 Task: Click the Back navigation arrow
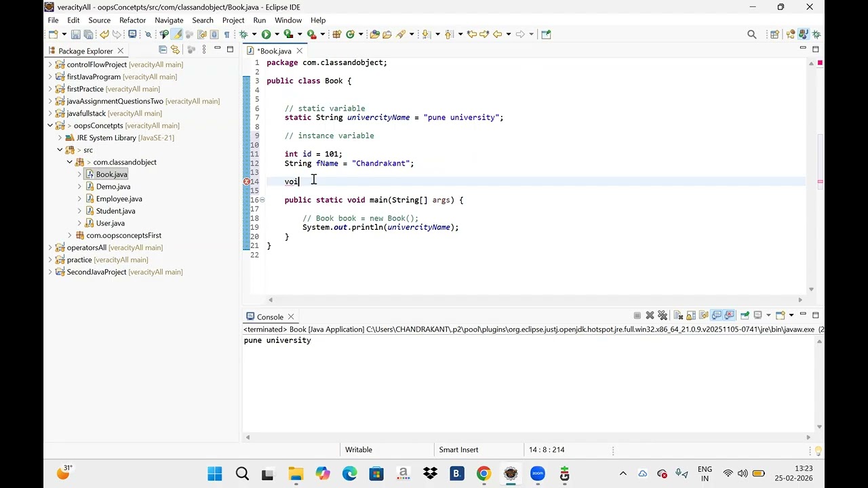click(x=498, y=34)
